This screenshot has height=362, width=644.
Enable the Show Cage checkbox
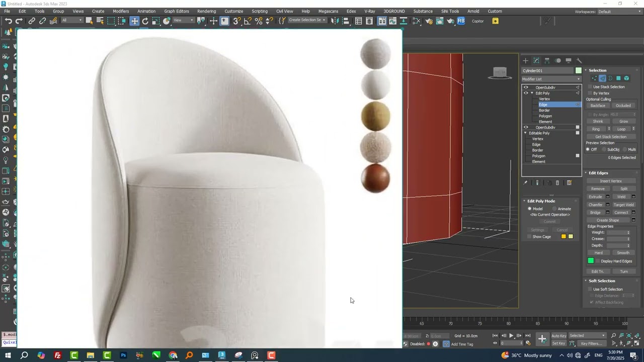tap(529, 237)
